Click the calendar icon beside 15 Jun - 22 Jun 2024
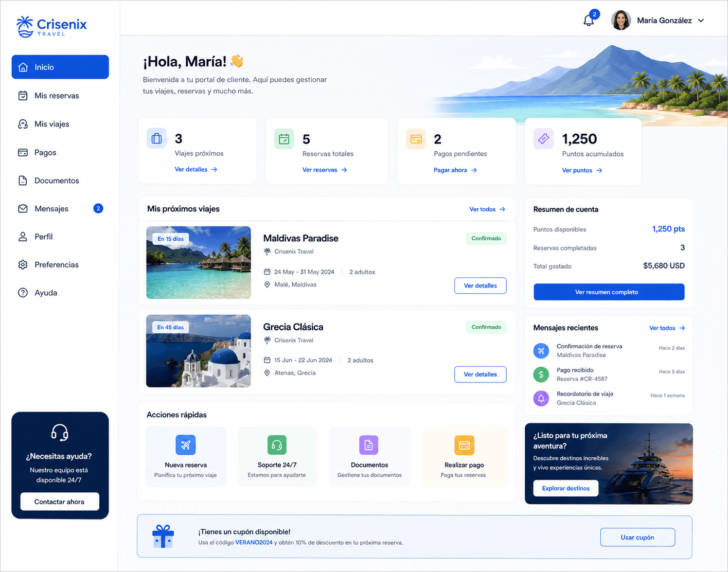The height and width of the screenshot is (572, 728). (267, 360)
